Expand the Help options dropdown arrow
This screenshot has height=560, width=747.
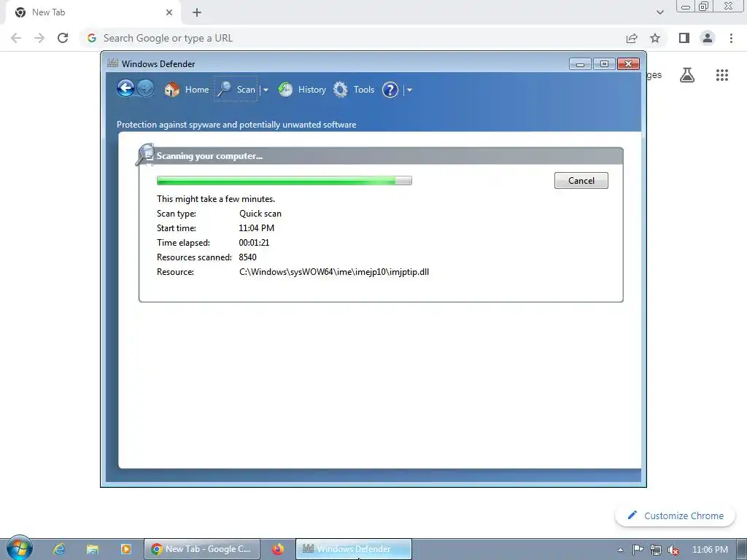(x=409, y=90)
